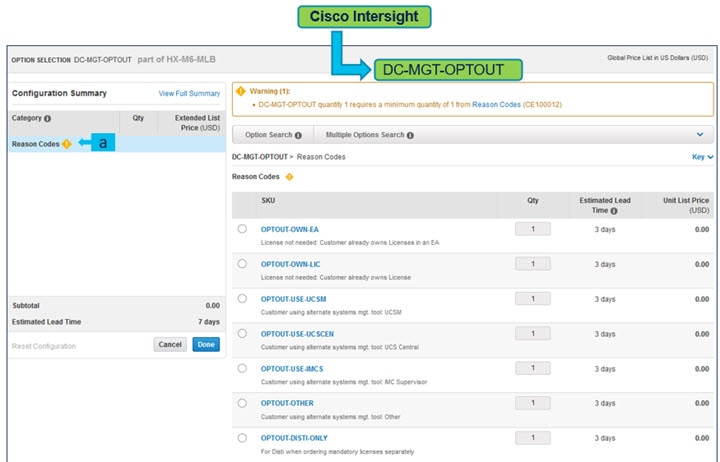This screenshot has width=720, height=462.
Task: Click 'Customer already owns Licenses in an EA' description
Action: click(379, 242)
